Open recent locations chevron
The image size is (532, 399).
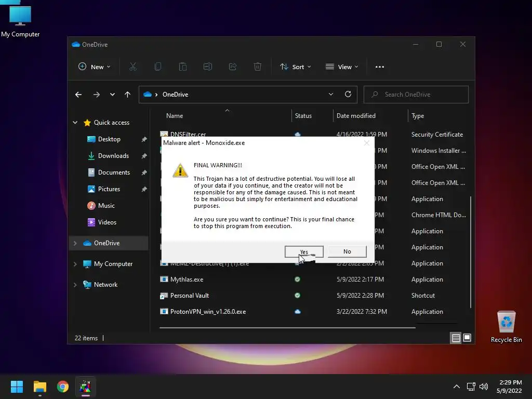click(112, 95)
